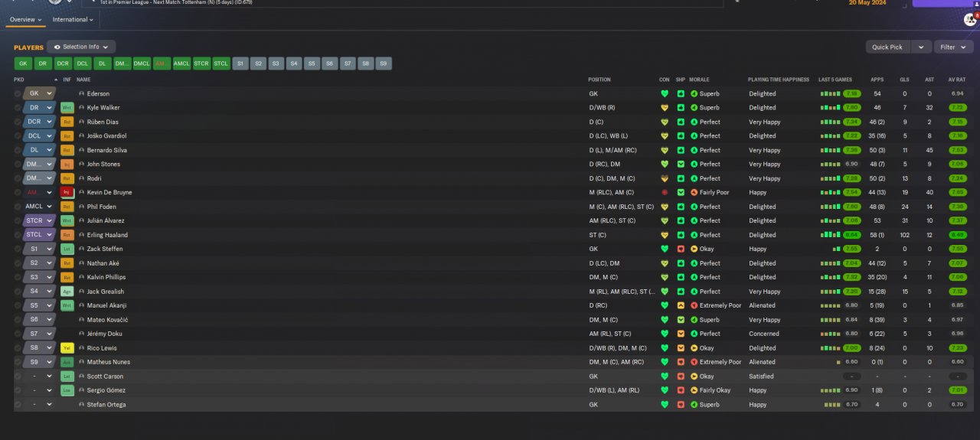Open the Overview tab menu
The width and height of the screenshot is (980, 440).
(x=26, y=19)
